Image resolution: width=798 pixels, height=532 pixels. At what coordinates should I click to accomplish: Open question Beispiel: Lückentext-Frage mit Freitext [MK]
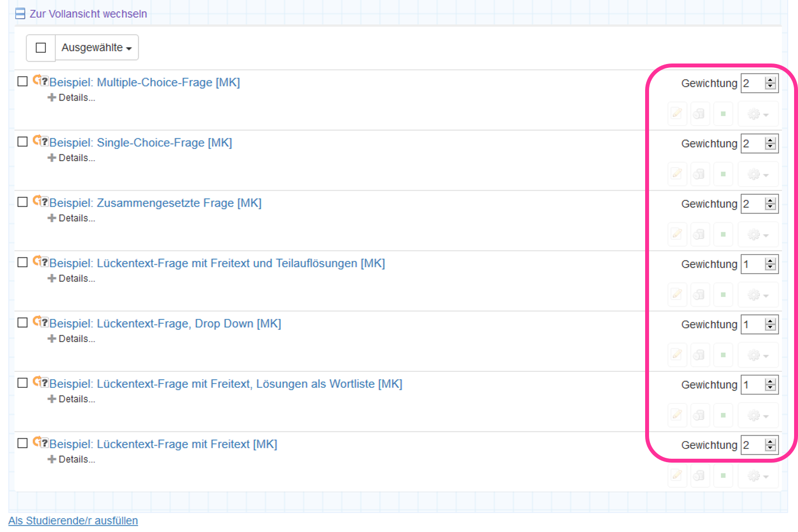163,444
